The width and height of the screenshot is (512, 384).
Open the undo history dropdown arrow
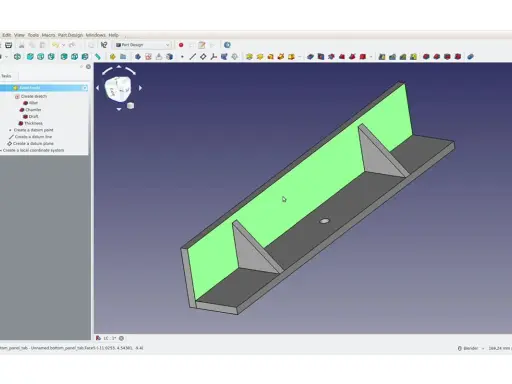click(63, 45)
